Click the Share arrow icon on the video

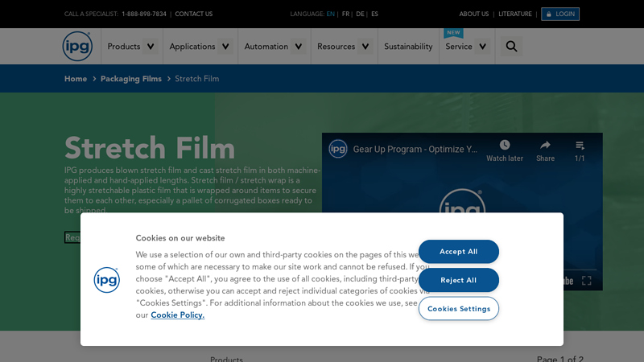point(545,145)
